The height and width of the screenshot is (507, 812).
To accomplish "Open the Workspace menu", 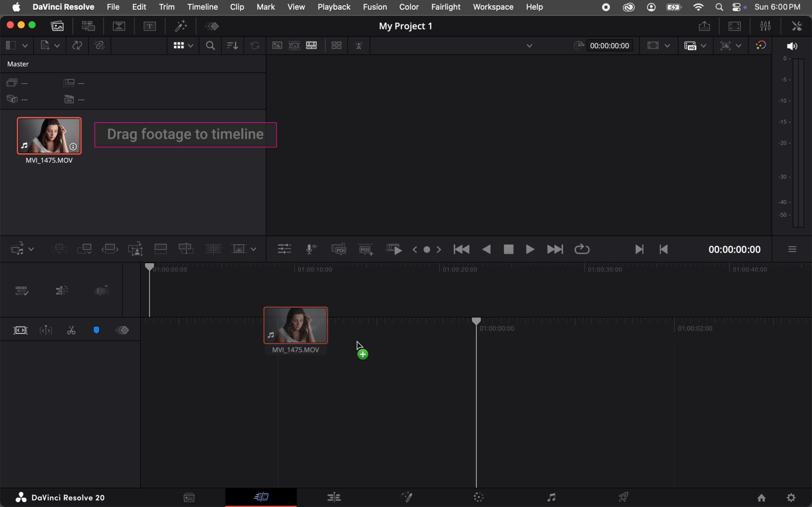I will pyautogui.click(x=493, y=7).
